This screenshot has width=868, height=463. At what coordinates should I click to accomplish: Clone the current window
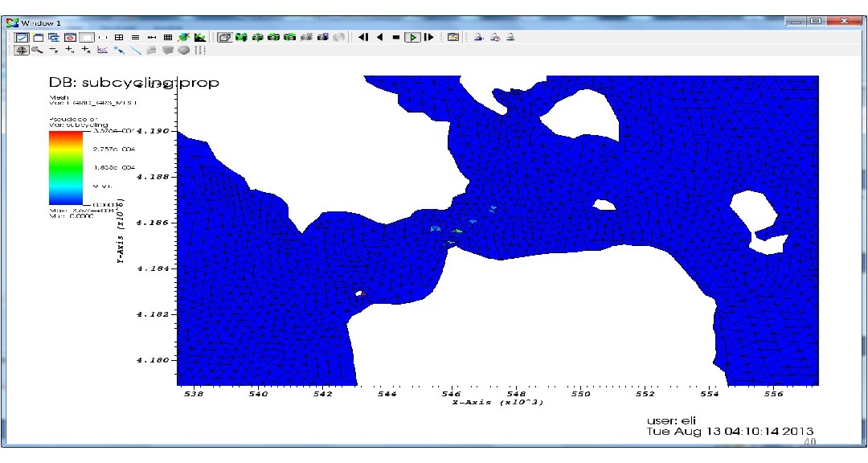[x=54, y=38]
